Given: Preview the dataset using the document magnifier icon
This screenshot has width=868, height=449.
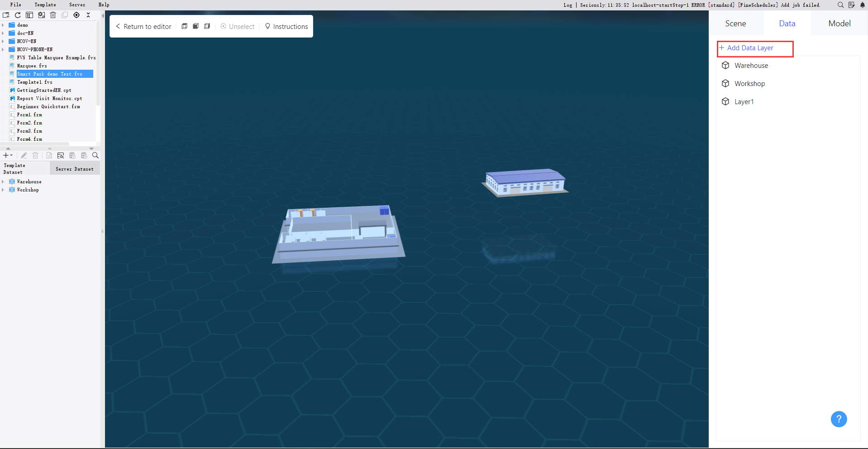Looking at the screenshot, I should tap(49, 155).
